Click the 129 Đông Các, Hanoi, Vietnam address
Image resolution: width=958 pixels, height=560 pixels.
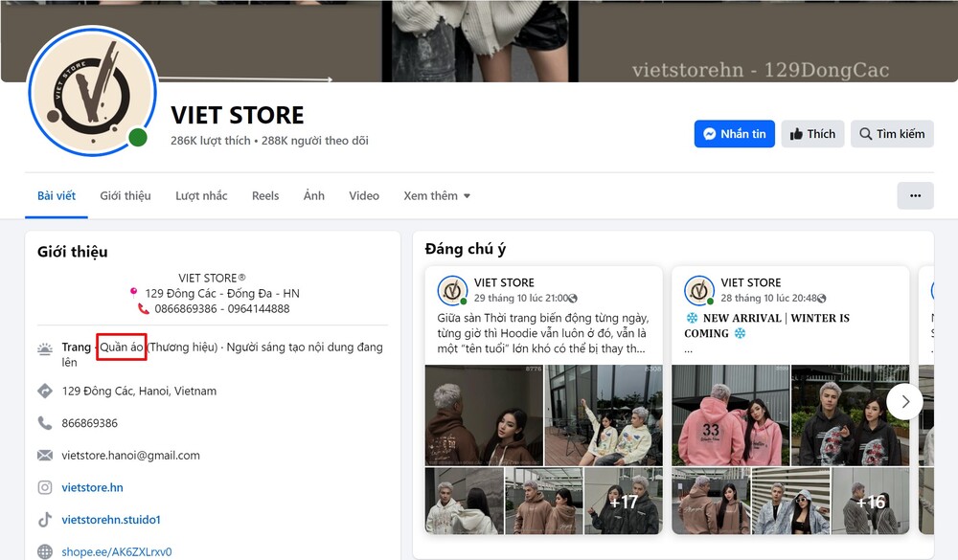(x=139, y=391)
